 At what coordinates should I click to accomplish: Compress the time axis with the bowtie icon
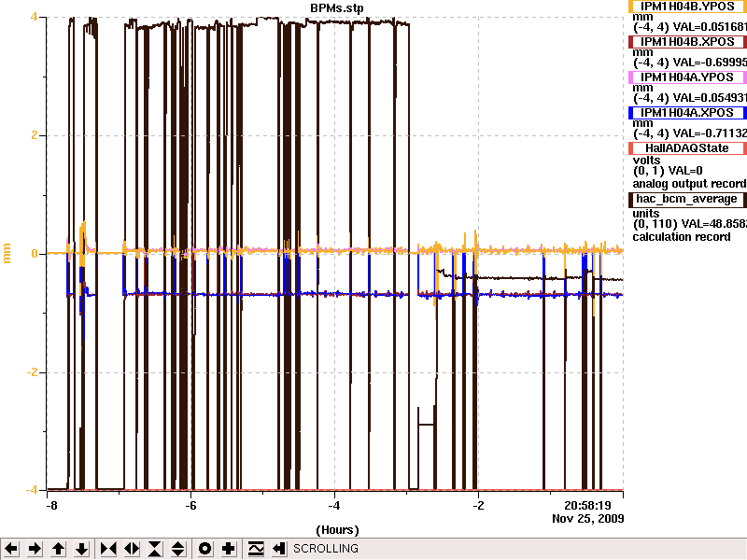coord(108,549)
